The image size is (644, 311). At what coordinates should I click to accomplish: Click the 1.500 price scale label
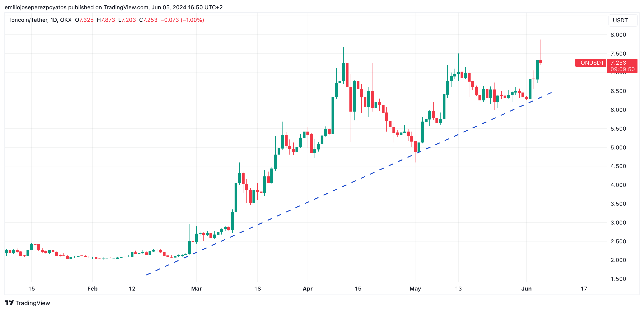(x=618, y=279)
